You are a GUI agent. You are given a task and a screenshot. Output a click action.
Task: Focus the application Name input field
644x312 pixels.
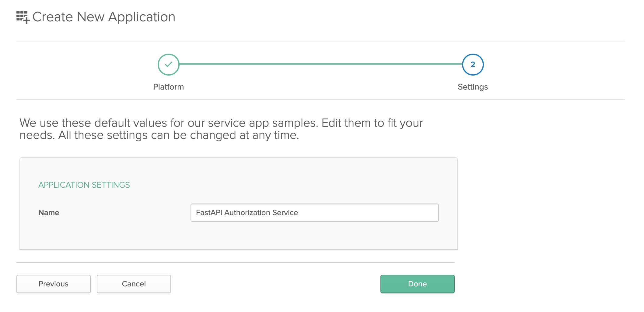click(314, 213)
